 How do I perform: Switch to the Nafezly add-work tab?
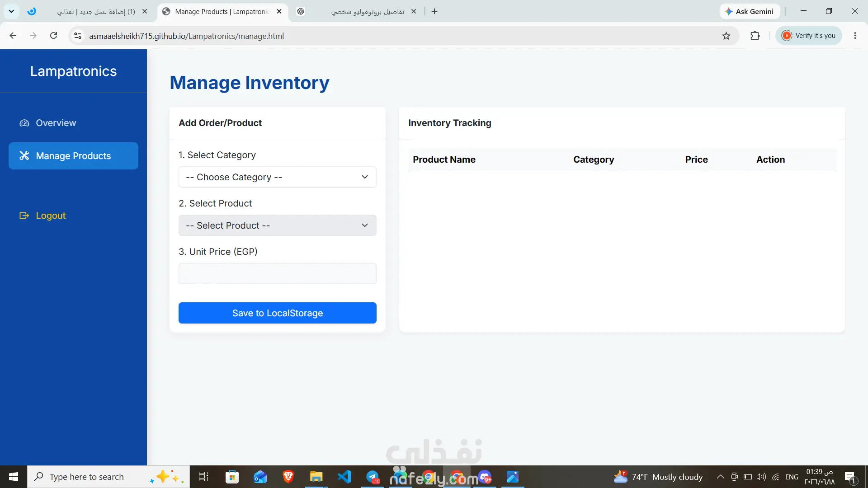[x=88, y=11]
